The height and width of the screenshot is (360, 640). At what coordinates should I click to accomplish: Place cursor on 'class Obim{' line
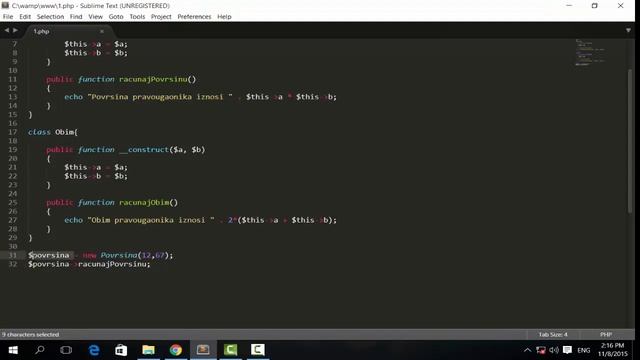click(x=53, y=132)
